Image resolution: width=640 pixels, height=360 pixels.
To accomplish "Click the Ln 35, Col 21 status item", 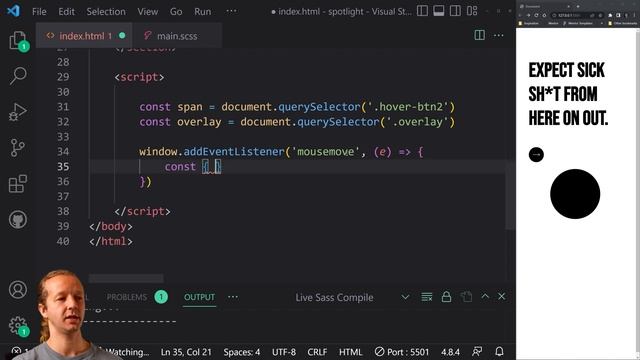I will (x=186, y=352).
